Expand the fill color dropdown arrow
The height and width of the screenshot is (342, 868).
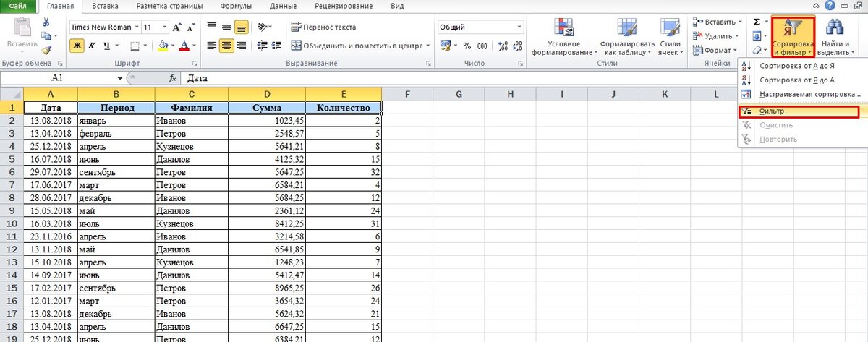tap(173, 46)
